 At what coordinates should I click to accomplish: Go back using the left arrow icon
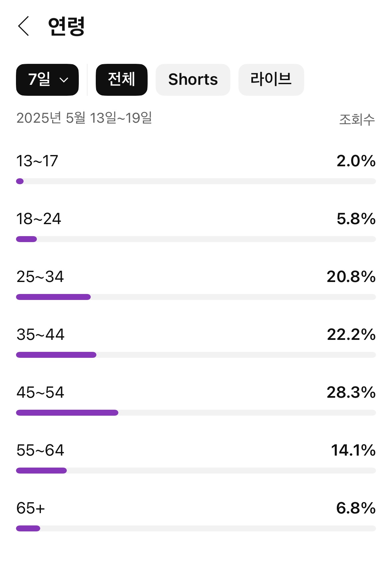coord(24,26)
